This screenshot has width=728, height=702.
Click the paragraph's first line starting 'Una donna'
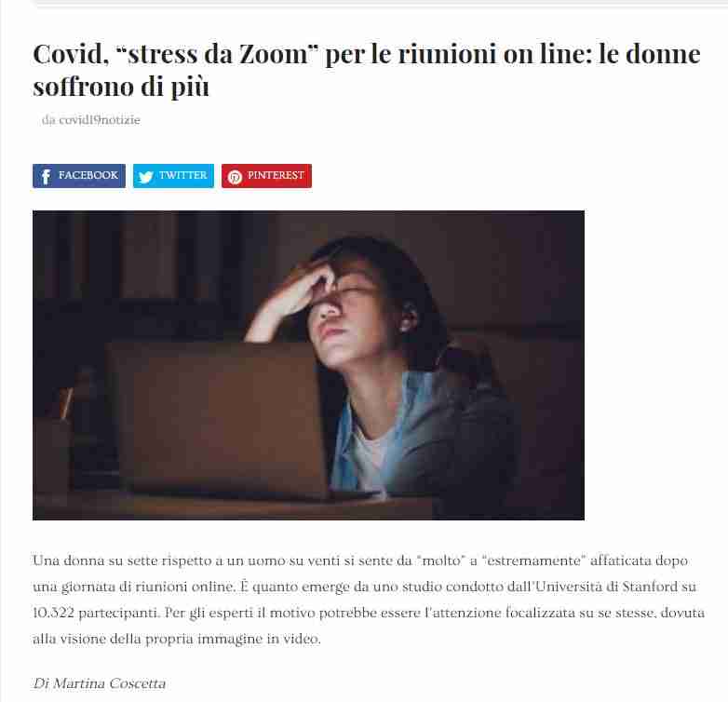(360, 560)
